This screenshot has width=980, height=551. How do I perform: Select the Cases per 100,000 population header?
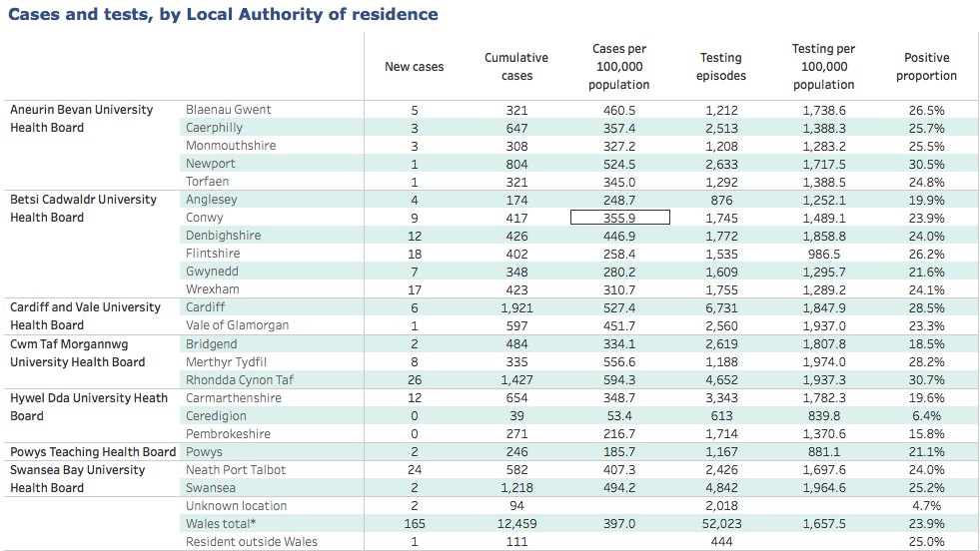(618, 67)
